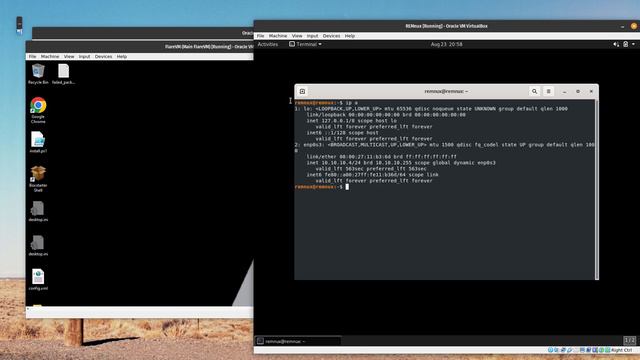This screenshot has width=640, height=360.
Task: Open new tab icon in terminal header
Action: [302, 91]
